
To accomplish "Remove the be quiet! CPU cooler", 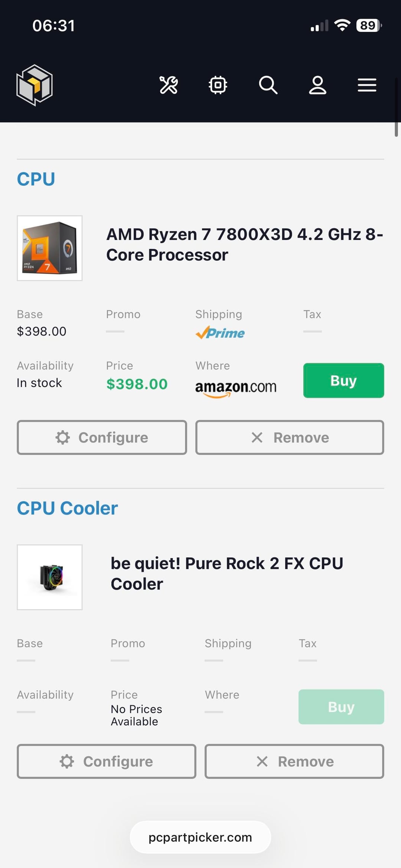I will point(294,761).
